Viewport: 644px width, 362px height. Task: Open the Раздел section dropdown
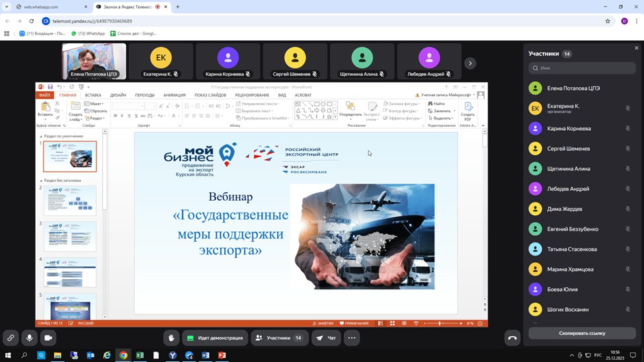pos(95,118)
